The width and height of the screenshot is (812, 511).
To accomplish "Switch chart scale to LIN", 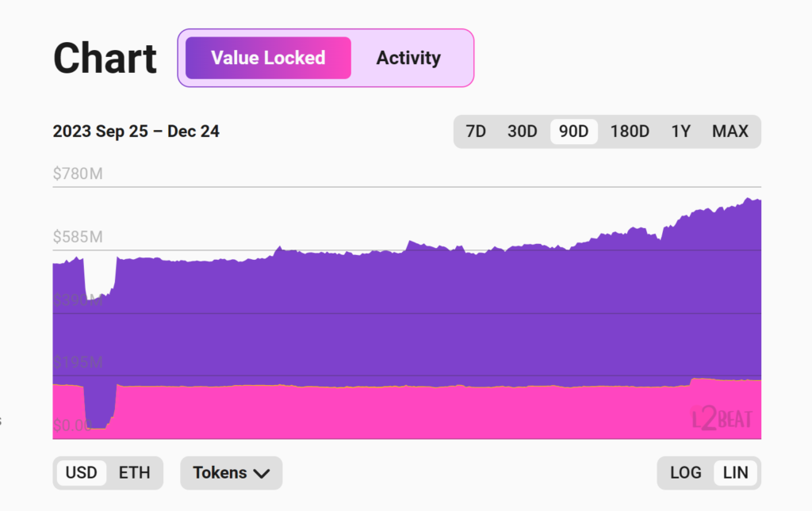I will pos(736,473).
